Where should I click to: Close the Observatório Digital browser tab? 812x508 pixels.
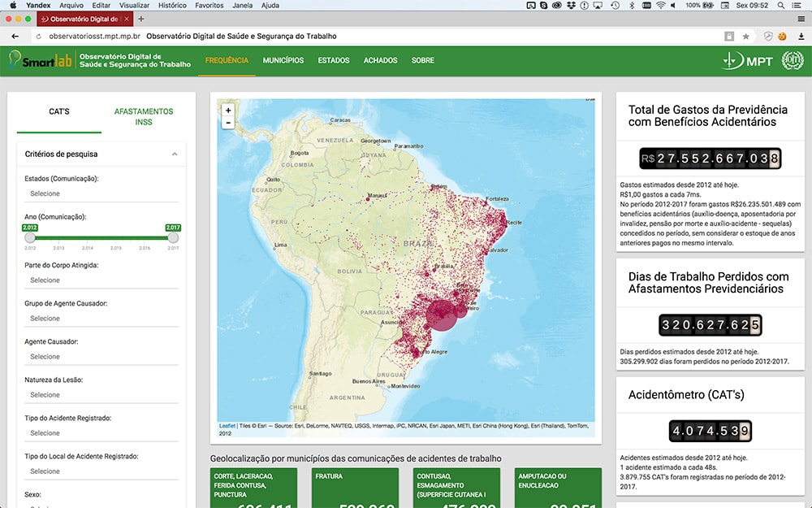(127, 20)
